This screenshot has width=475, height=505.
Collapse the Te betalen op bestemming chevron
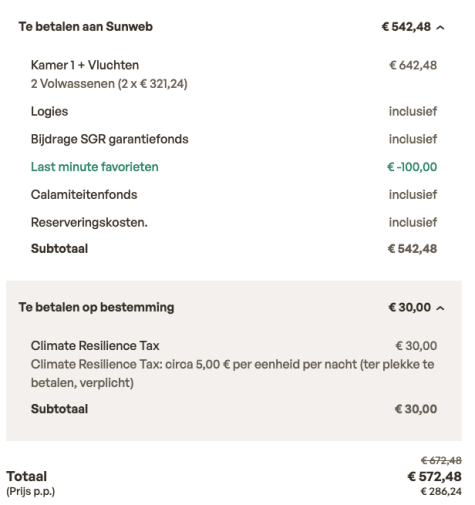pos(440,308)
